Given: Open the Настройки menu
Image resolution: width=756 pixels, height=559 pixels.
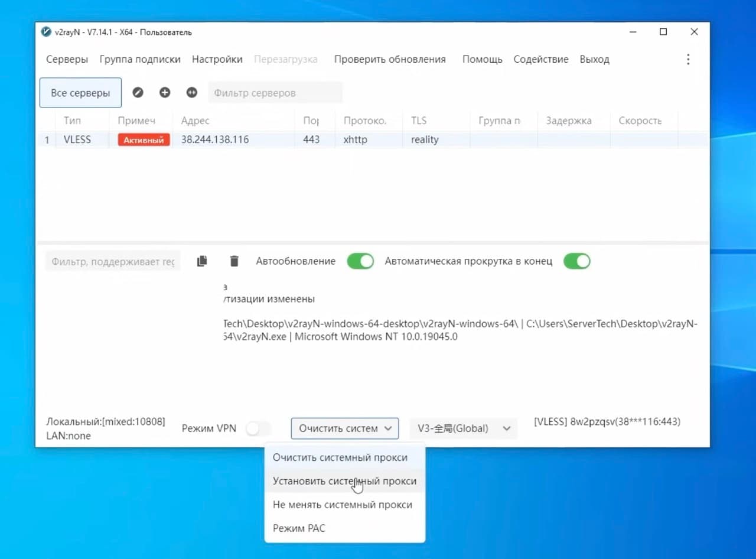Looking at the screenshot, I should coord(217,59).
